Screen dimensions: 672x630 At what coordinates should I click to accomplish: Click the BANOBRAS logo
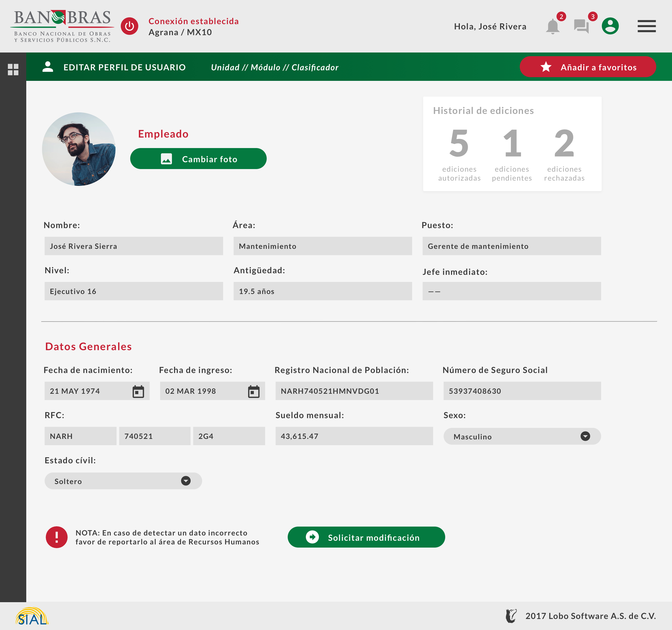(62, 26)
